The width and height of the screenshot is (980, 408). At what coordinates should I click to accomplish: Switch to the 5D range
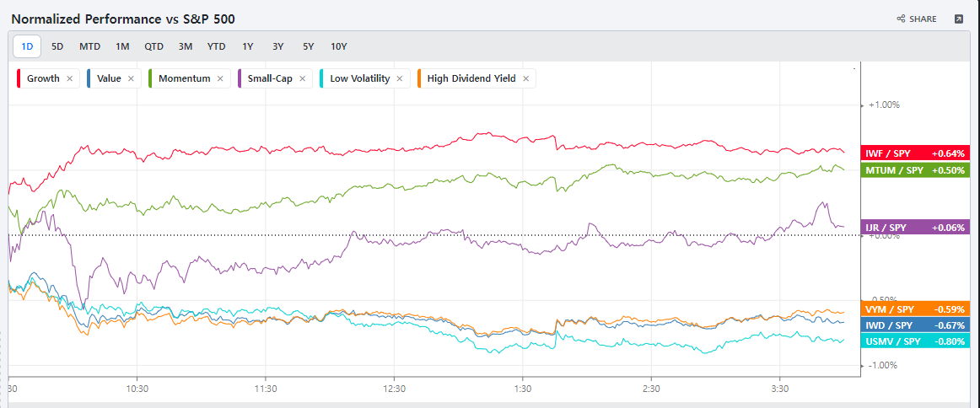57,46
